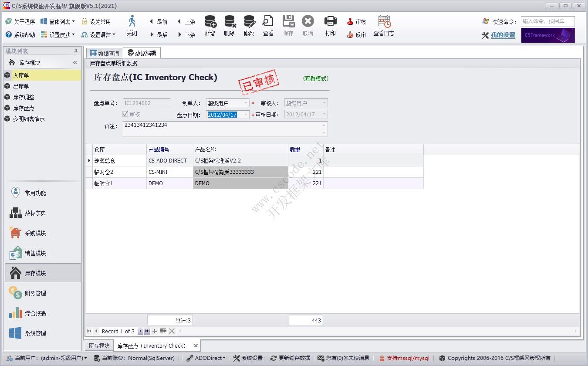The height and width of the screenshot is (366, 588).
Task: Open the 制单人 dropdown
Action: tap(246, 103)
